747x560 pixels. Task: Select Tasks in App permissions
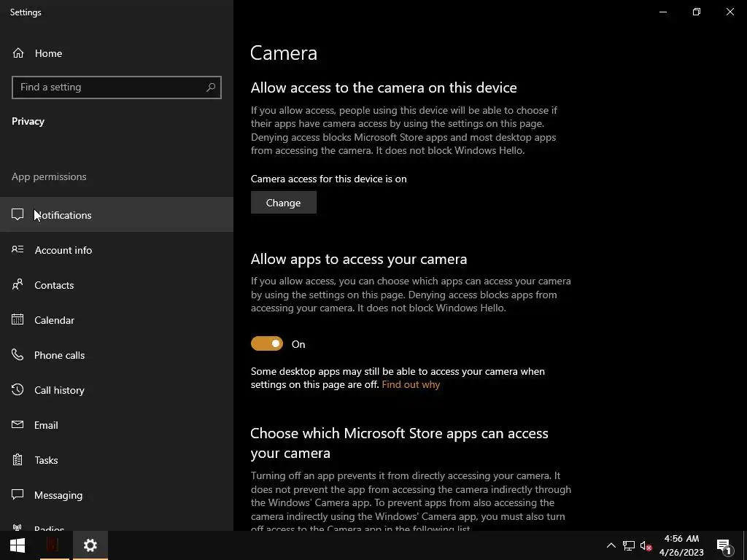(117, 459)
